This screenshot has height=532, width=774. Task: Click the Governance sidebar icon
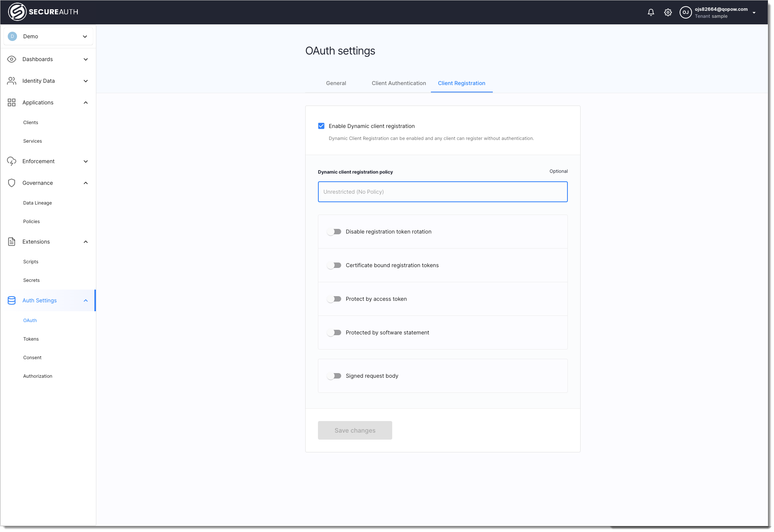[11, 183]
